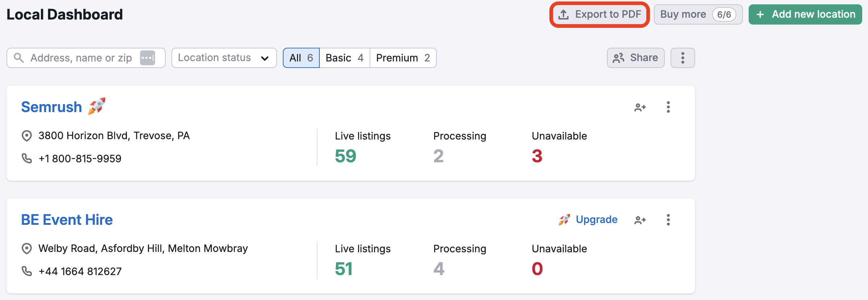Click the keyboard shortcut icon in search field
The image size is (868, 300).
click(x=148, y=58)
